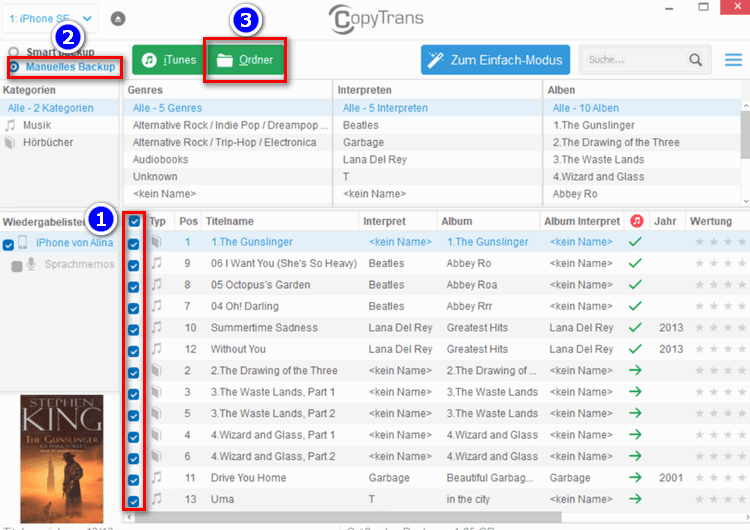Toggle iPhone von Alina playlist checkbox
The image size is (750, 530).
coord(8,245)
